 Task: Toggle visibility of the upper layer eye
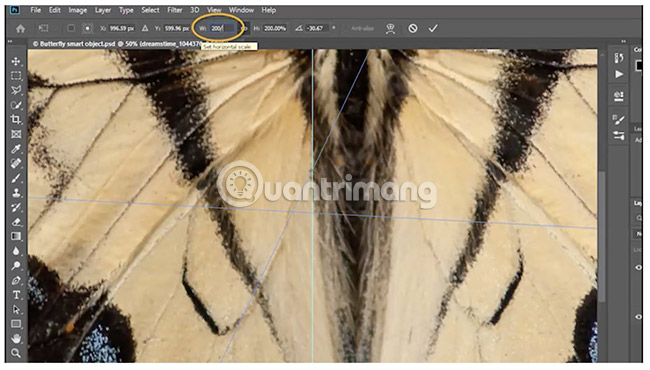pyautogui.click(x=638, y=268)
